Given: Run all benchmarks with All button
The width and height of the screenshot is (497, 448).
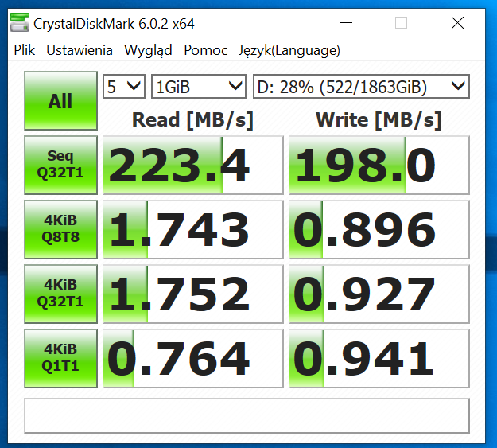Looking at the screenshot, I should (x=60, y=101).
